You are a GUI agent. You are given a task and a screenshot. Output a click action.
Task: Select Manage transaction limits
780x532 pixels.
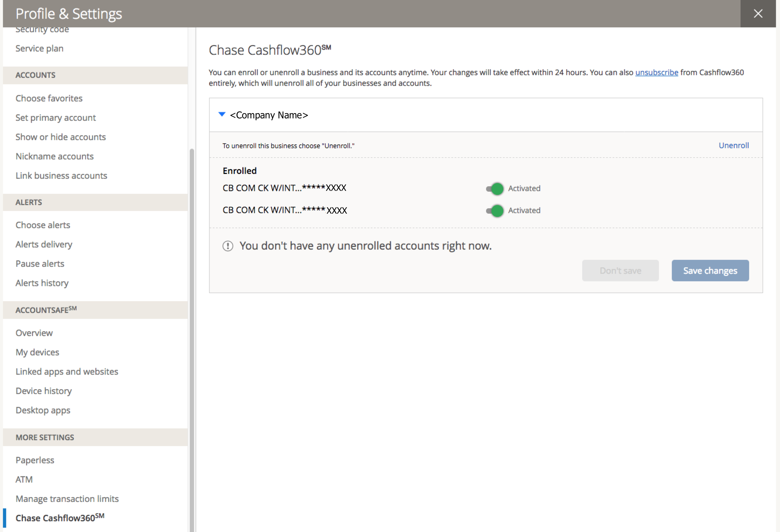pos(67,499)
